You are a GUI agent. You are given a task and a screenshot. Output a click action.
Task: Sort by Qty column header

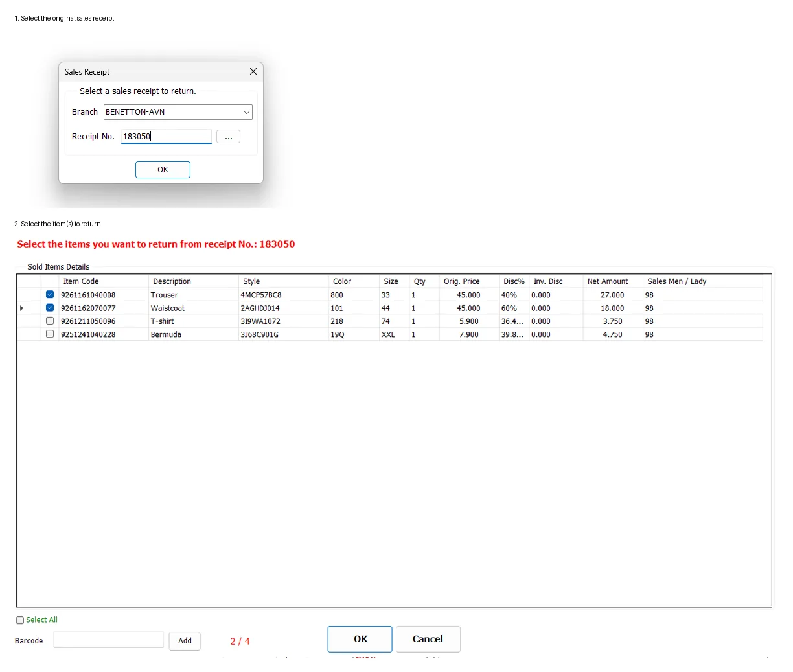pos(424,281)
